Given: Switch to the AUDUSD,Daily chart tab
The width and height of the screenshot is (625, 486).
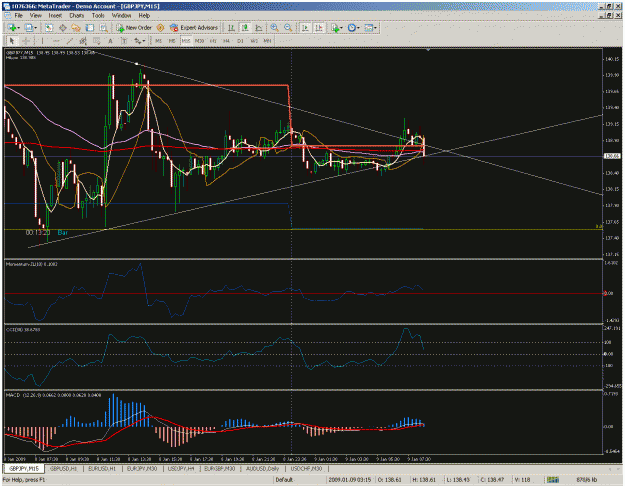Looking at the screenshot, I should tap(263, 468).
